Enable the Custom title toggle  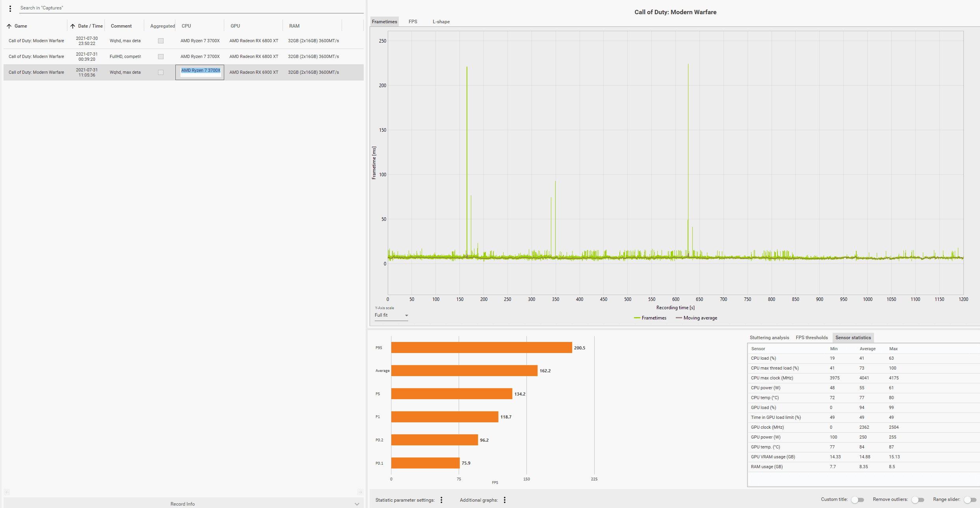857,500
